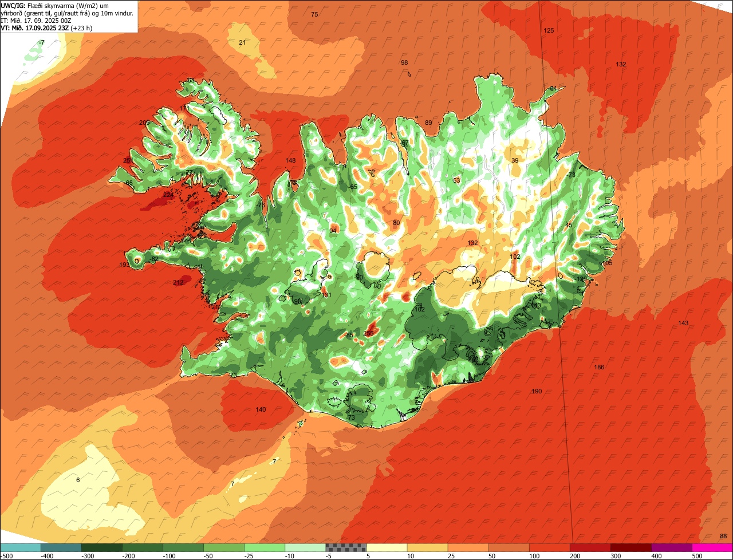The width and height of the screenshot is (733, 560).
Task: Select the value 190 off the southeast coast
Action: 536,391
